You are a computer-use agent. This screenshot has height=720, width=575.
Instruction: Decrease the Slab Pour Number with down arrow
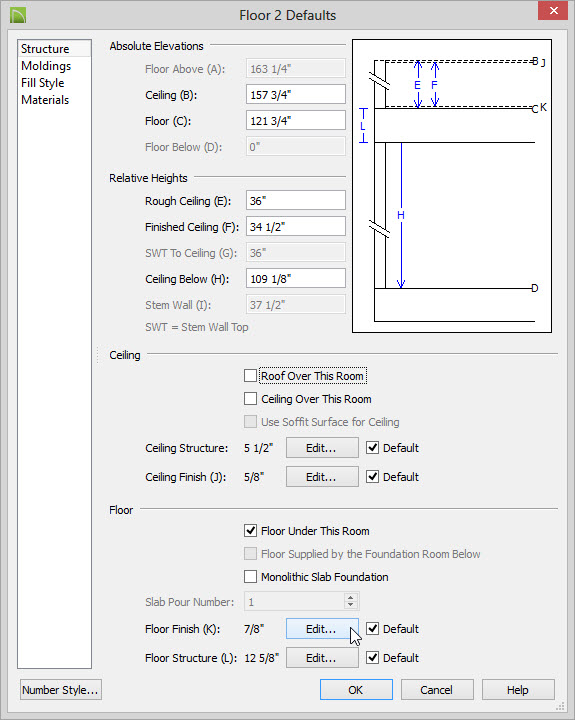(x=350, y=605)
